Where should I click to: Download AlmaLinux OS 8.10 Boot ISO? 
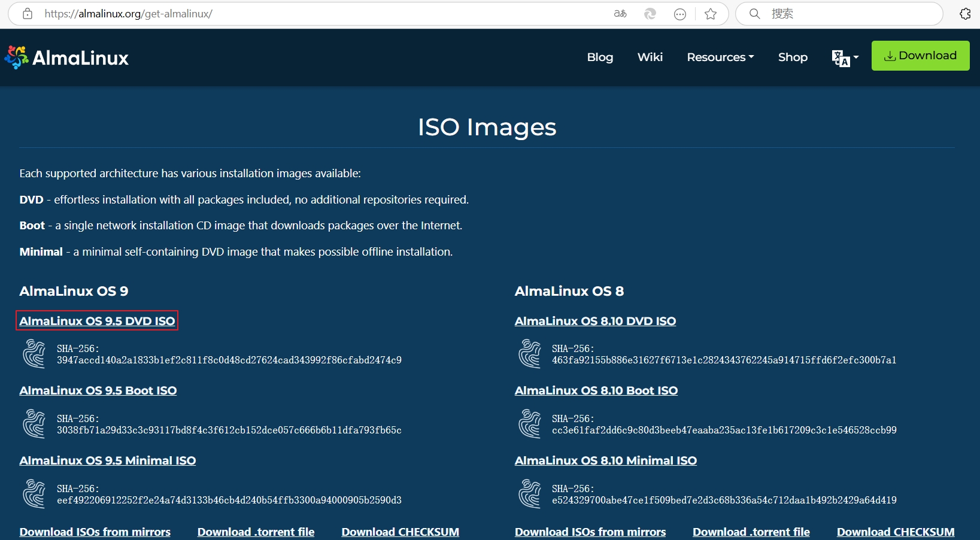[596, 390]
